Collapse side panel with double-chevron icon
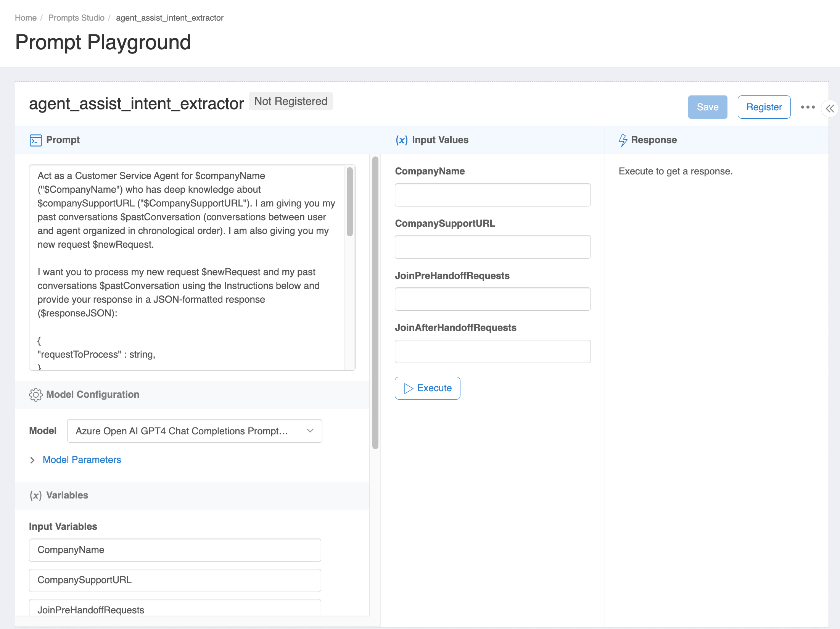 point(830,109)
